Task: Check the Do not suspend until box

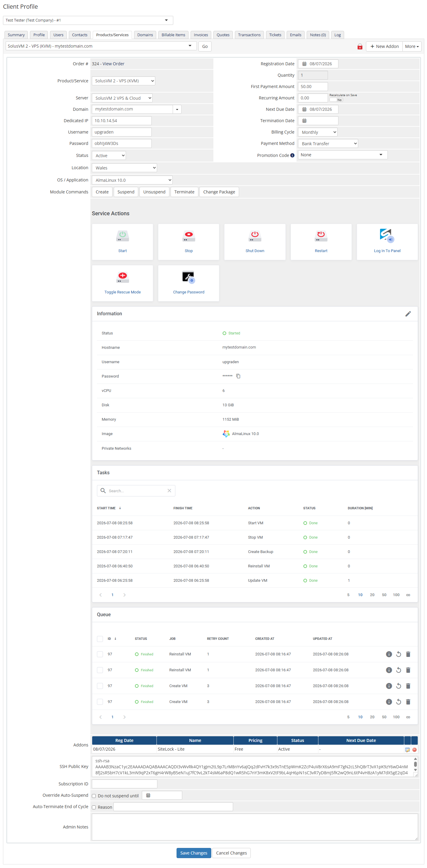Action: (94, 796)
